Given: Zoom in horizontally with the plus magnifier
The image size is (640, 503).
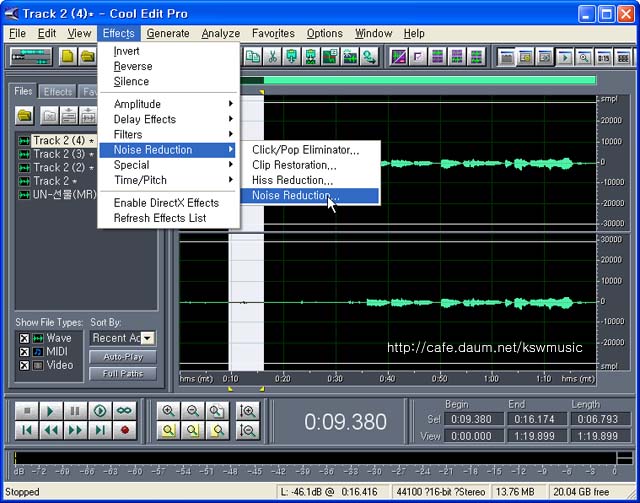Looking at the screenshot, I should pos(169,411).
